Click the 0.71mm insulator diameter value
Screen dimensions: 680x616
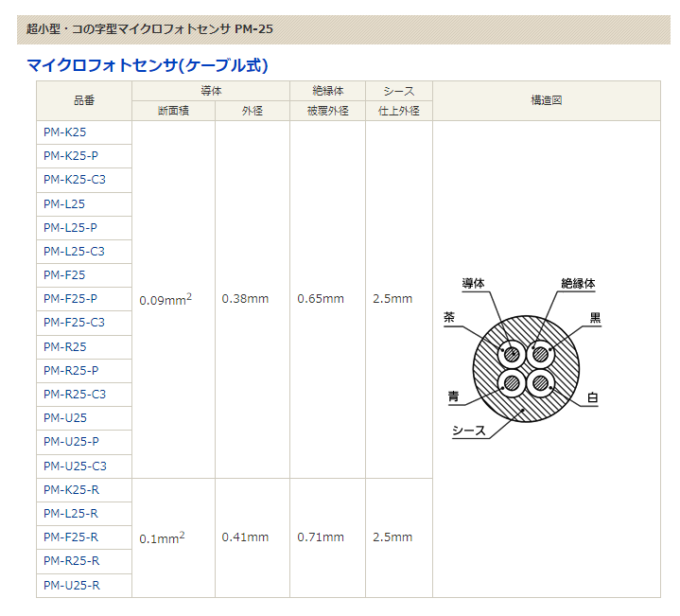coord(321,537)
